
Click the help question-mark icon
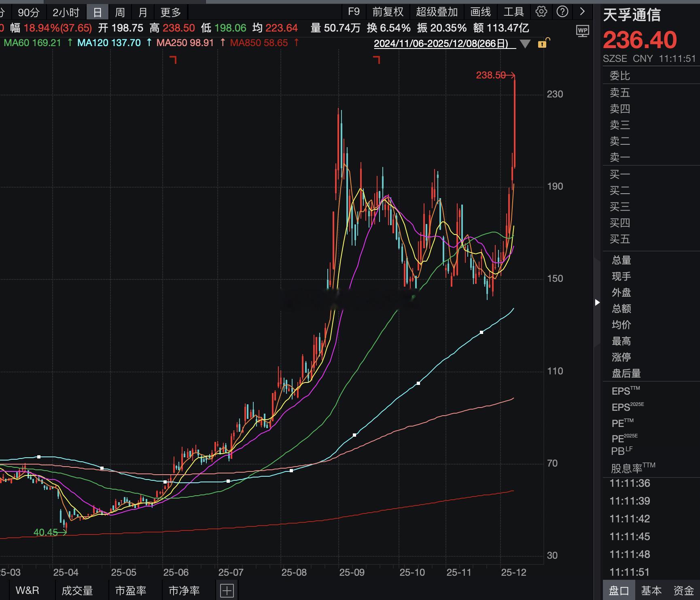[563, 11]
